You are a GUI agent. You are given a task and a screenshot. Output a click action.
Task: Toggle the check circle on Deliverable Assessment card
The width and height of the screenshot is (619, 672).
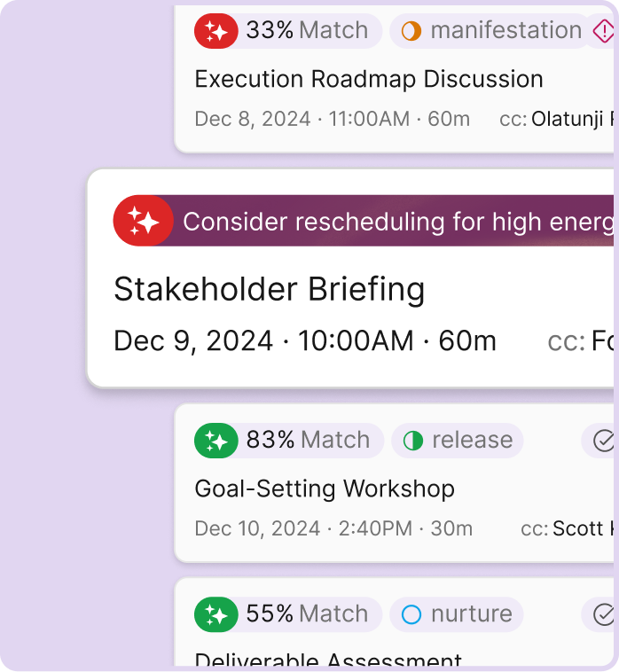[604, 614]
